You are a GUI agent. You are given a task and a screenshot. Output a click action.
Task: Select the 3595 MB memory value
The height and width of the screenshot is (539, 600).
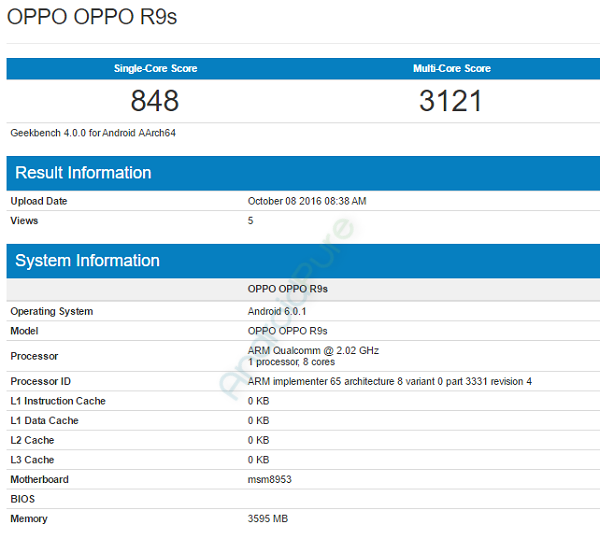267,519
